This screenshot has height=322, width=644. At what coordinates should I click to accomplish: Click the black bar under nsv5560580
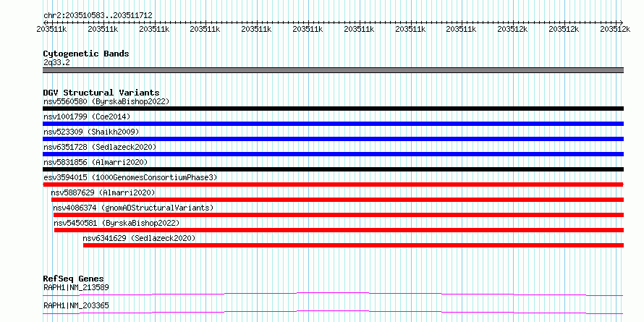point(333,109)
